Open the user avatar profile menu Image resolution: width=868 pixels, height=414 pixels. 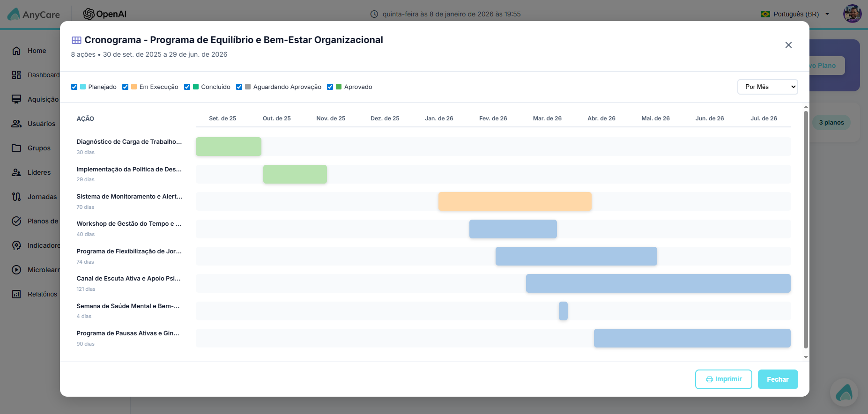tap(852, 14)
